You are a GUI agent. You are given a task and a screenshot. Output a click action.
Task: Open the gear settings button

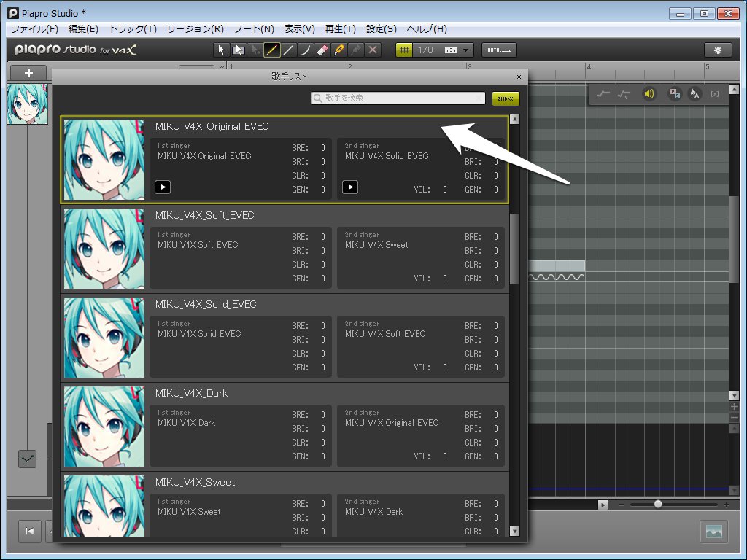tap(718, 50)
